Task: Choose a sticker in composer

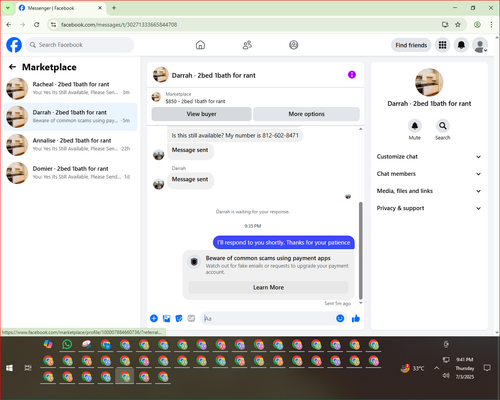Action: pos(179,318)
